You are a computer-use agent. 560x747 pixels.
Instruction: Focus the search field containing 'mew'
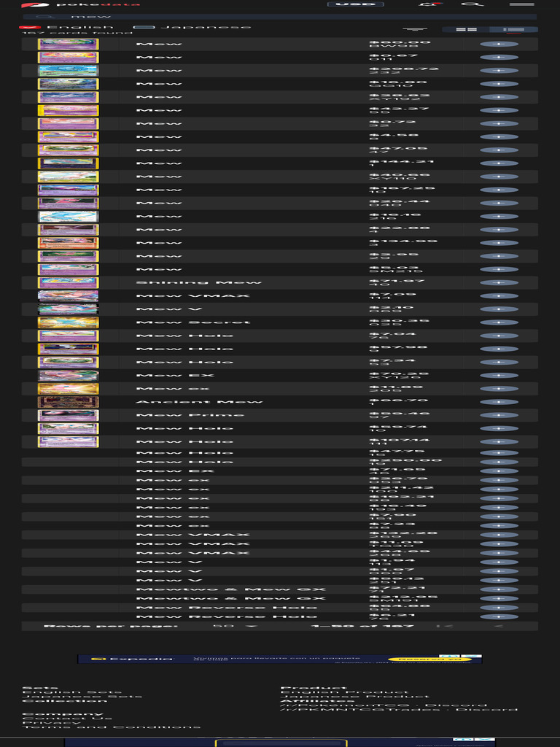click(x=280, y=17)
